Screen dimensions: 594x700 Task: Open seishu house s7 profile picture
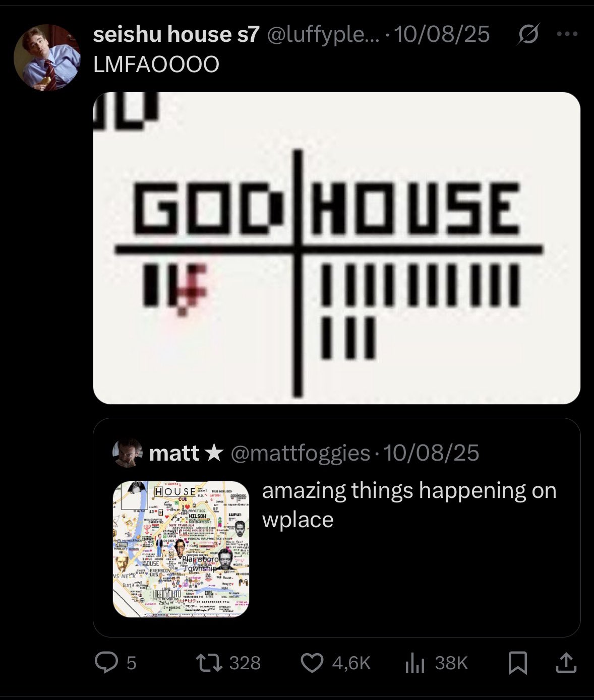click(47, 57)
